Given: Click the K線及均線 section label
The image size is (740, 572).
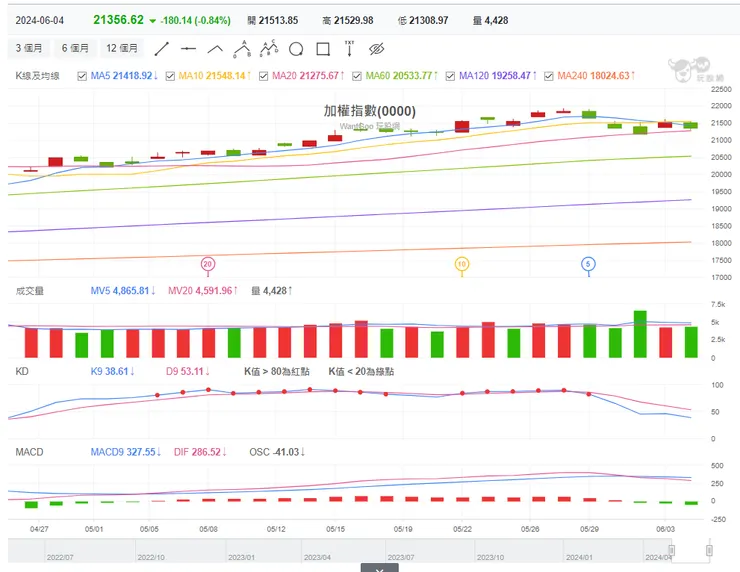Looking at the screenshot, I should tap(37, 76).
